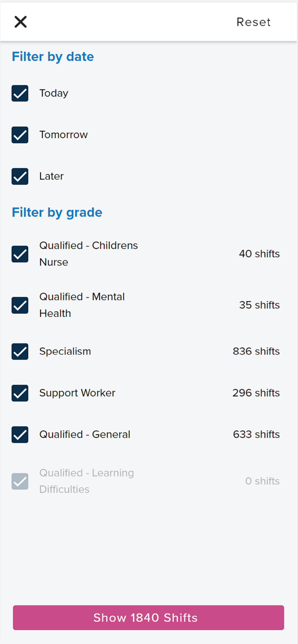Click the 40 shifts count label
This screenshot has width=298, height=644.
pos(259,254)
